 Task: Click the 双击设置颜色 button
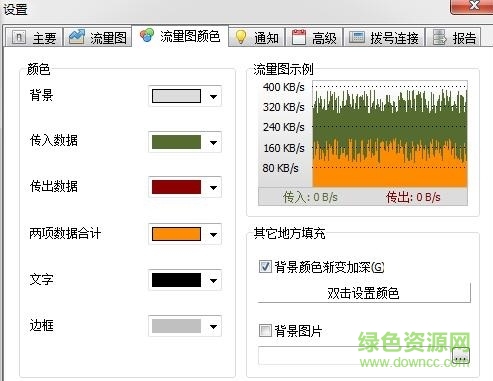364,293
